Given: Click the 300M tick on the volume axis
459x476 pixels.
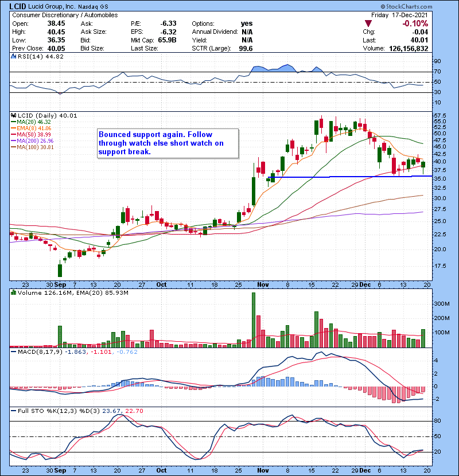Looking at the screenshot, I should pos(442,303).
